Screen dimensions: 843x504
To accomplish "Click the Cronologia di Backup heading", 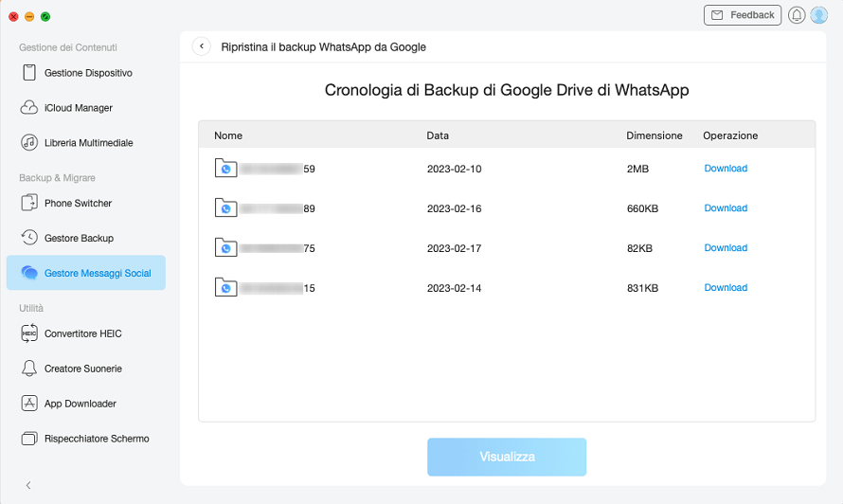I will click(507, 90).
